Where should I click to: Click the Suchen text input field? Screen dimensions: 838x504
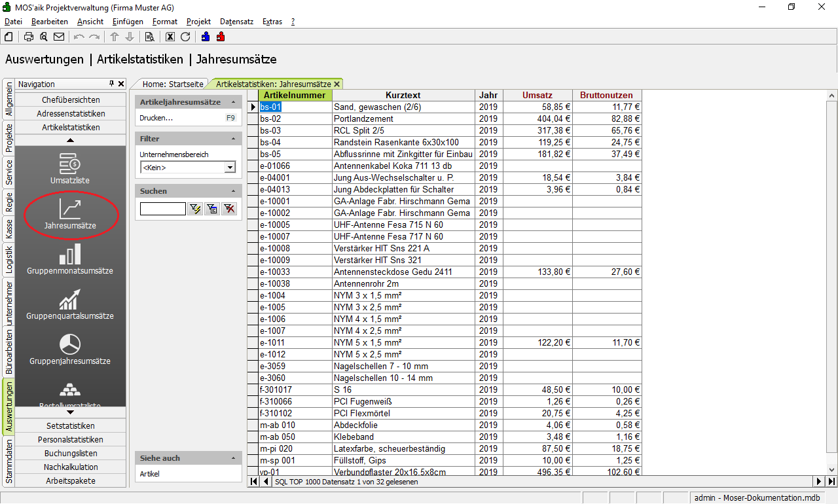(x=162, y=209)
